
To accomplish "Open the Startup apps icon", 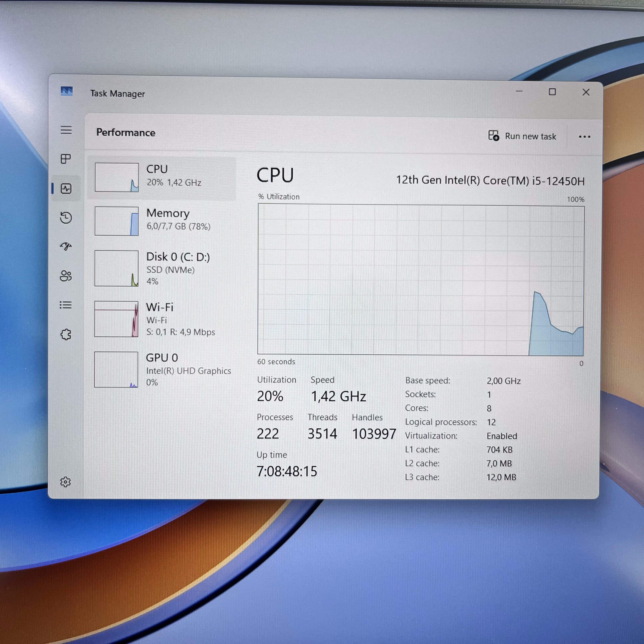I will (x=66, y=246).
